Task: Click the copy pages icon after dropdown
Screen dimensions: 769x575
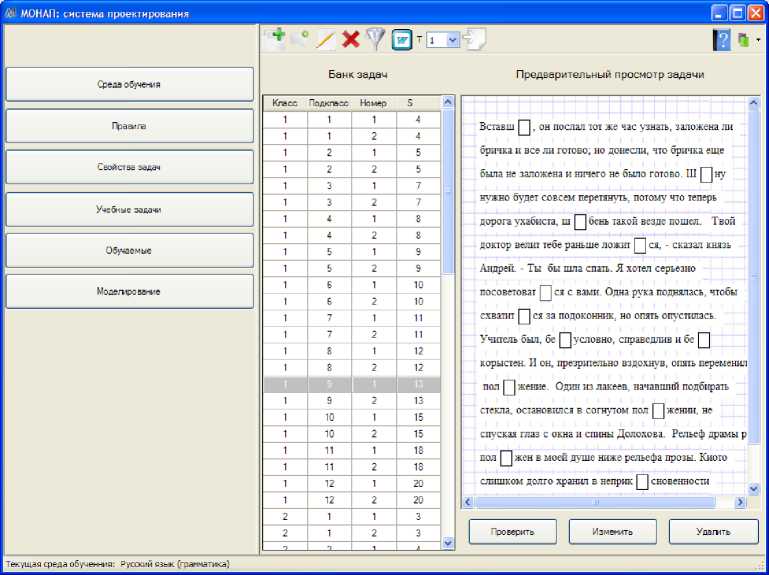Action: point(475,39)
